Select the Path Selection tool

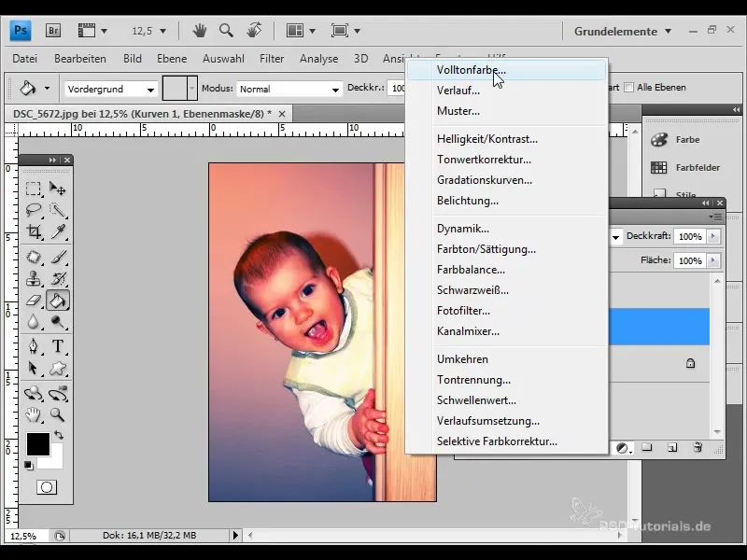point(33,368)
